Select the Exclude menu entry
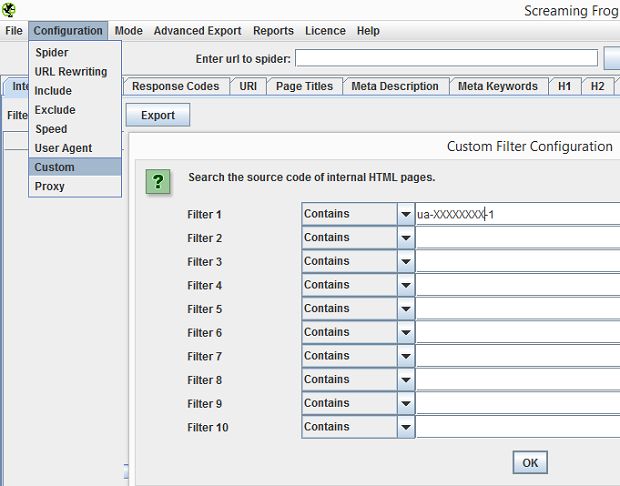Viewport: 620px width, 486px height. coord(55,110)
